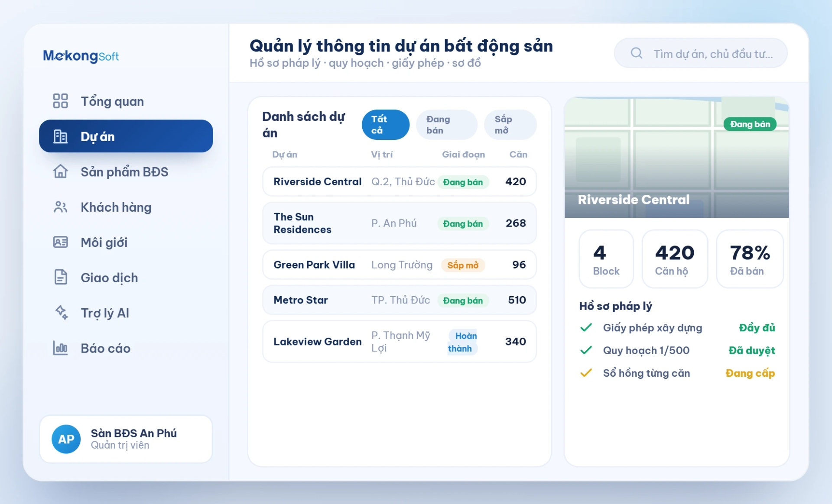Image resolution: width=832 pixels, height=504 pixels.
Task: Click Đã duyệt status text
Action: [751, 350]
